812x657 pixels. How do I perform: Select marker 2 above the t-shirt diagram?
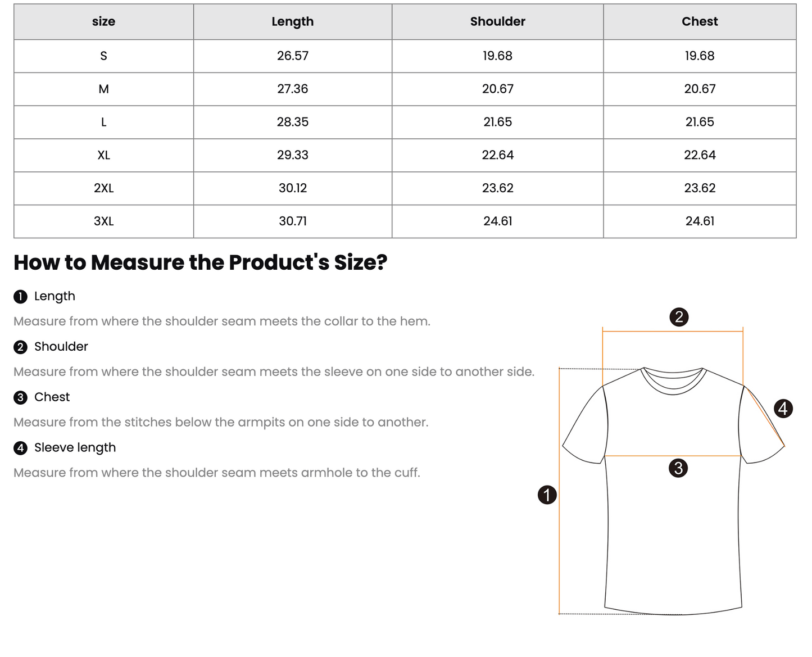(679, 317)
